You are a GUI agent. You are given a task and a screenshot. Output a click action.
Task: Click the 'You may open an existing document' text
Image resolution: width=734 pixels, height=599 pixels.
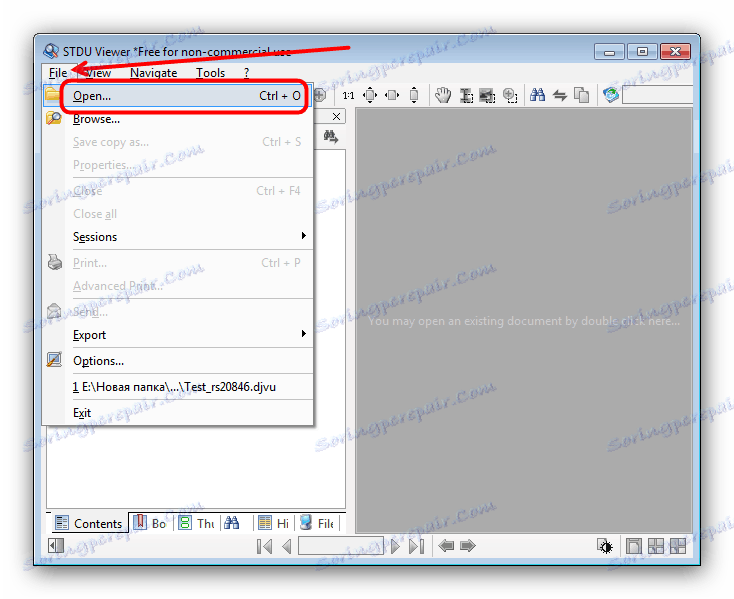[524, 321]
